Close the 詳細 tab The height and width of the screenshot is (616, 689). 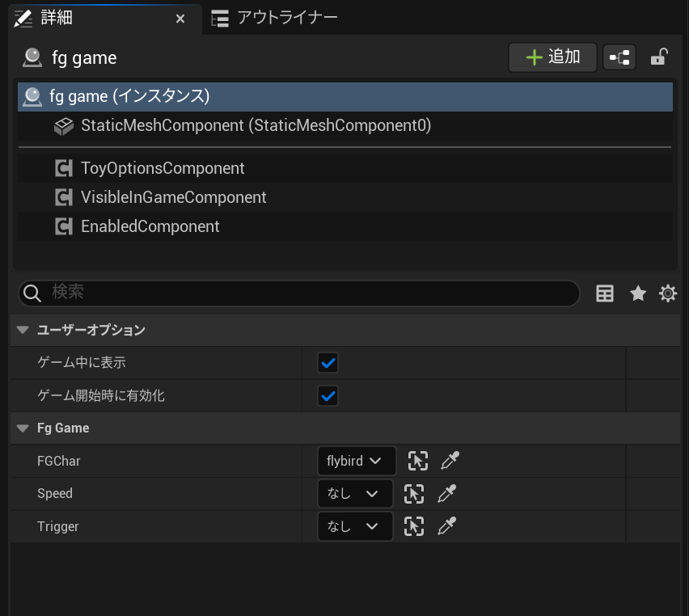point(180,19)
